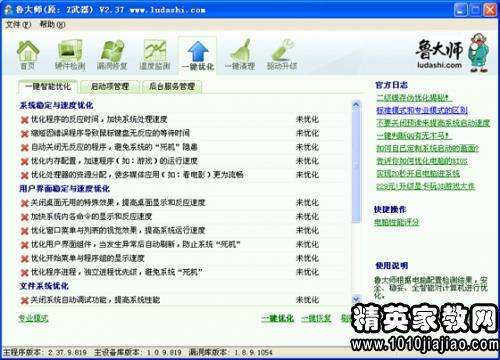Click red X beside 优化开始菜单与程序组
Viewport: 500px width, 360px height.
pos(24,259)
